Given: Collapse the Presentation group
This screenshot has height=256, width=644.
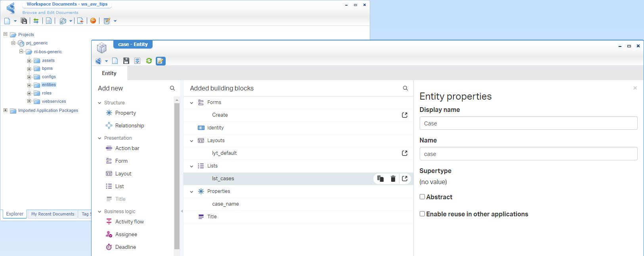Looking at the screenshot, I should point(99,138).
